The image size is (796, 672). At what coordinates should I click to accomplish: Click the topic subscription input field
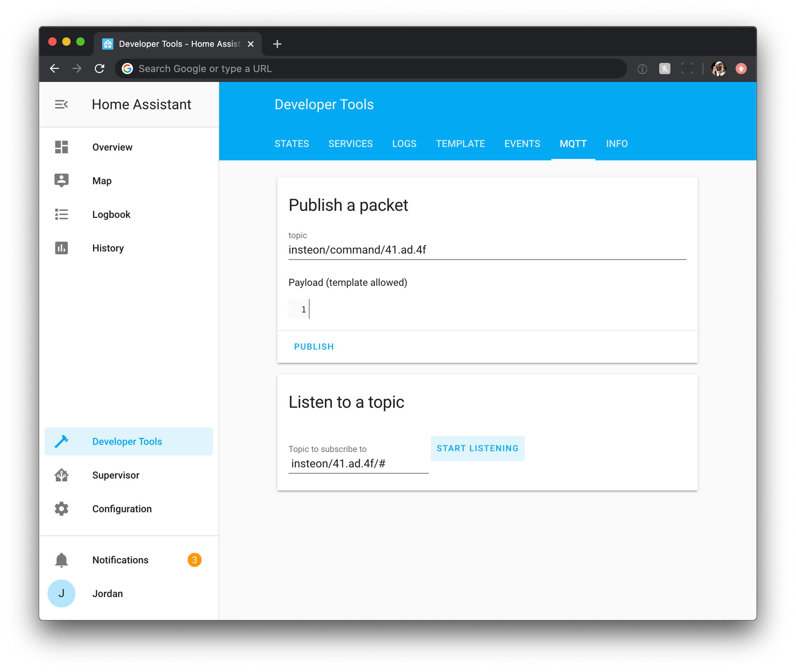[358, 463]
